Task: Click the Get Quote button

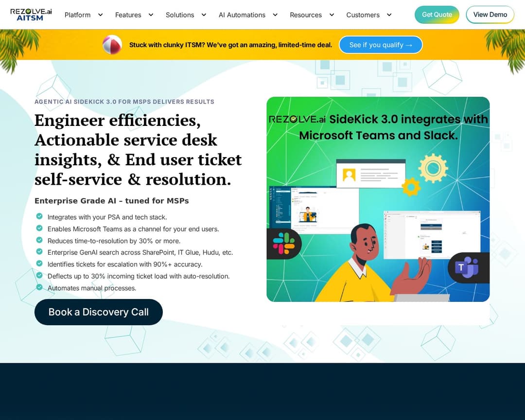Action: tap(437, 15)
